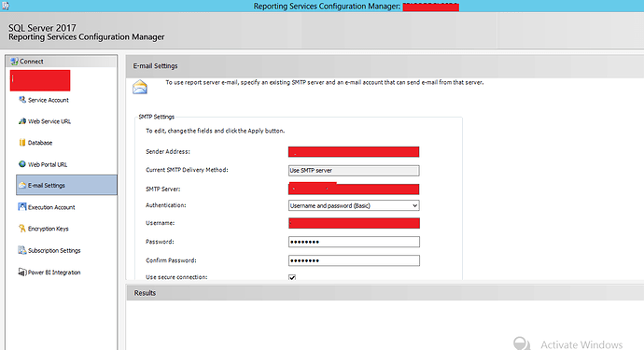This screenshot has width=644, height=350.
Task: Click the Sender Address field
Action: tap(354, 151)
